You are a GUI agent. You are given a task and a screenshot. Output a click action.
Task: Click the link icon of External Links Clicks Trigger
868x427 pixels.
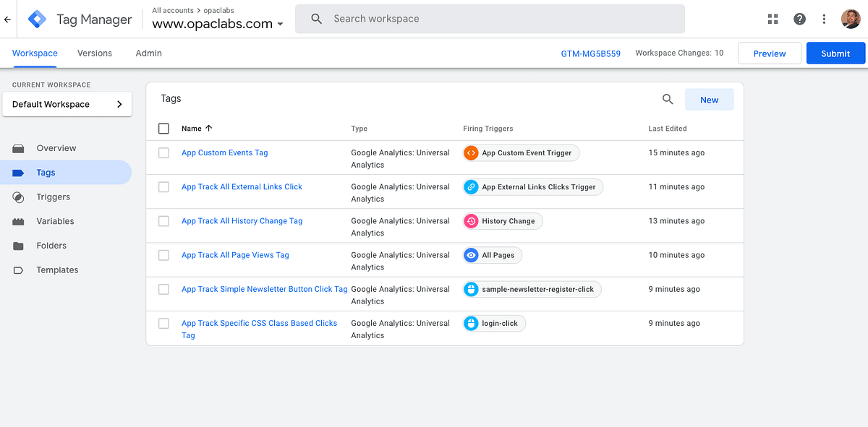pyautogui.click(x=471, y=186)
